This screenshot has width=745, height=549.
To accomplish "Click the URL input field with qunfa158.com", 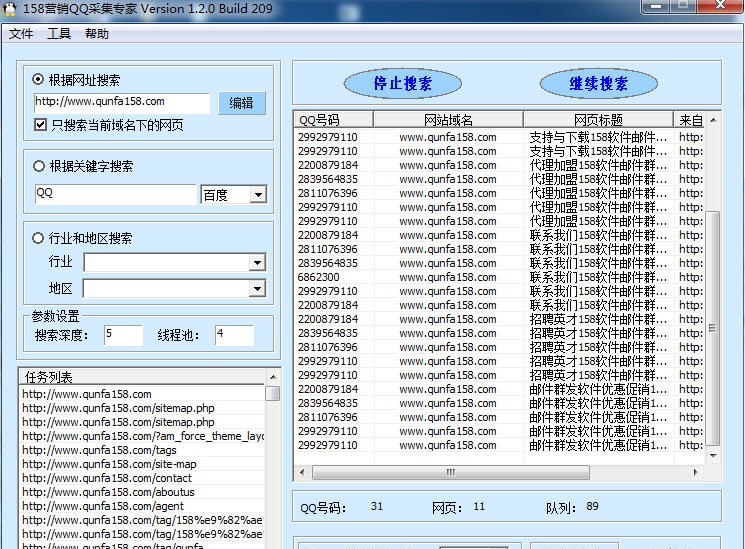I will 122,103.
